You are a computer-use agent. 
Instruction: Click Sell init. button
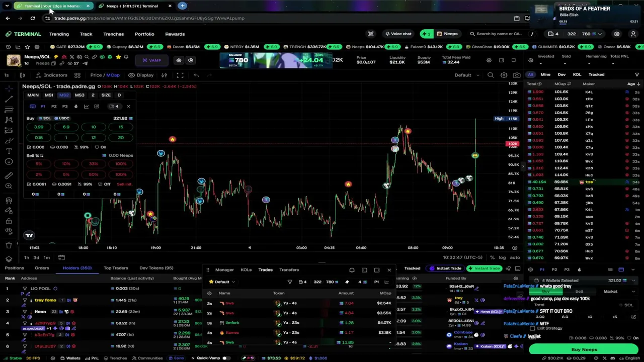click(124, 184)
